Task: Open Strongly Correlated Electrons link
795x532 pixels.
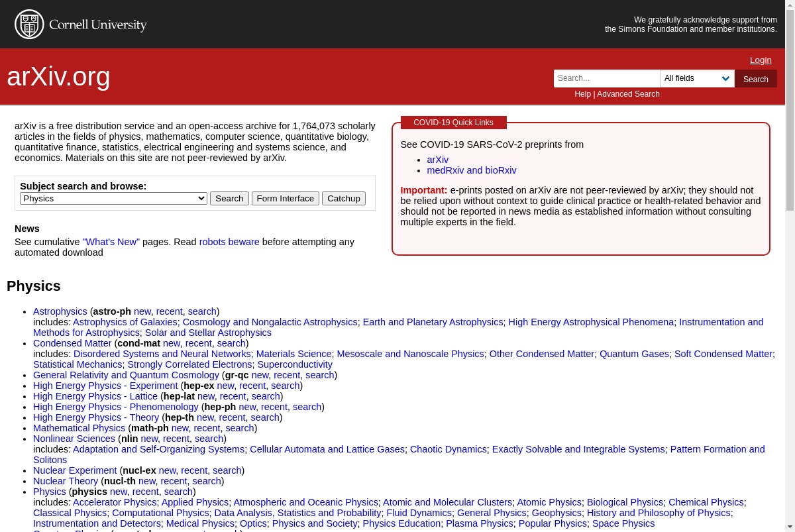Action: tap(190, 364)
